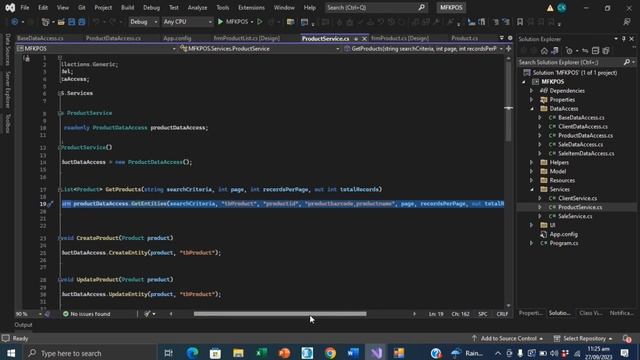Click Collapse All icon in Solution Explorer
The width and height of the screenshot is (640, 360).
pos(596,51)
